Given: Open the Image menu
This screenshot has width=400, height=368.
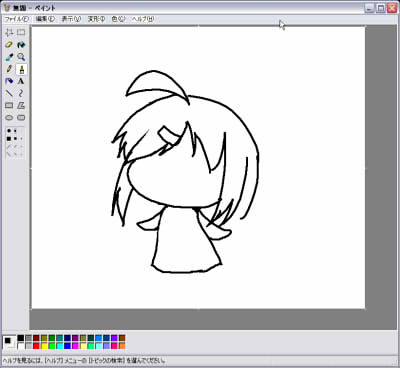Looking at the screenshot, I should click(96, 19).
